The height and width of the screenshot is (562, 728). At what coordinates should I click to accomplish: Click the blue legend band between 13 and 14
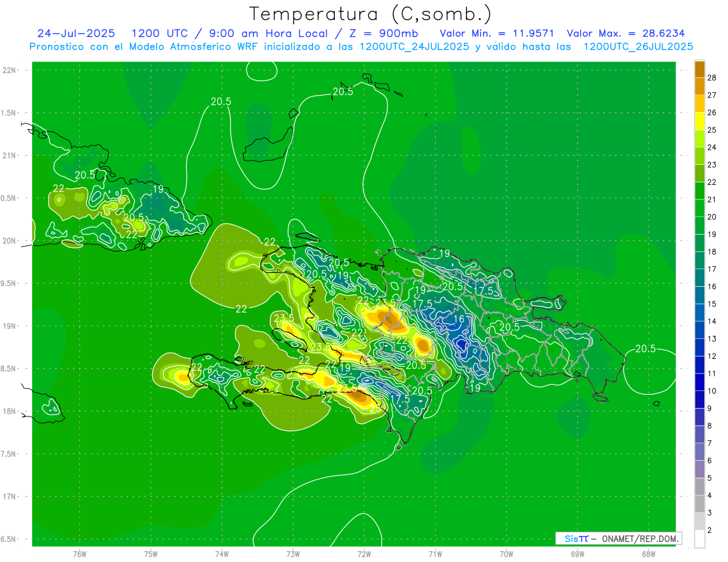pyautogui.click(x=699, y=330)
